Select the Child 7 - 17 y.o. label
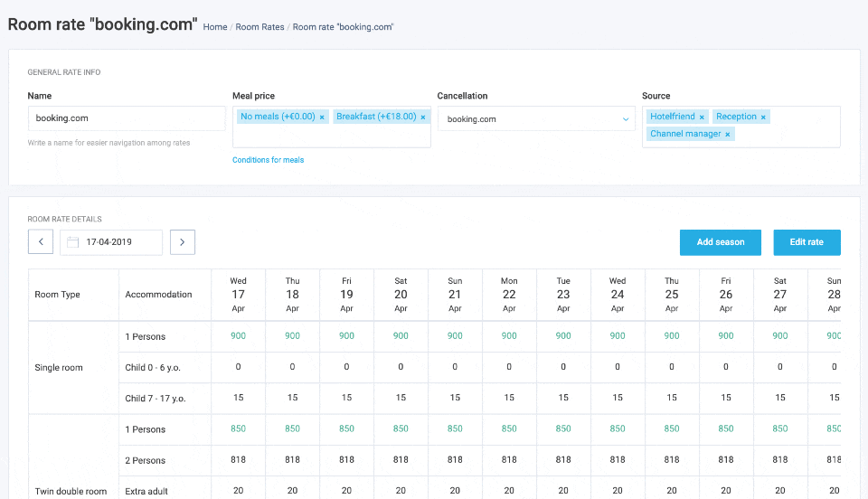868x499 pixels. tap(155, 399)
